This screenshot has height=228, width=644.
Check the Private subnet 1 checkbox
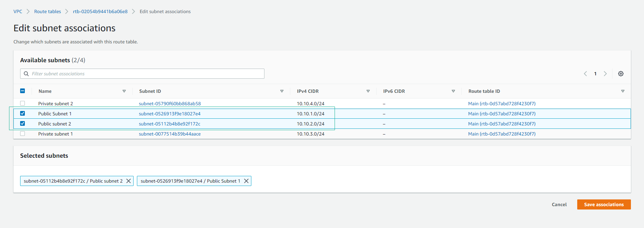click(22, 134)
